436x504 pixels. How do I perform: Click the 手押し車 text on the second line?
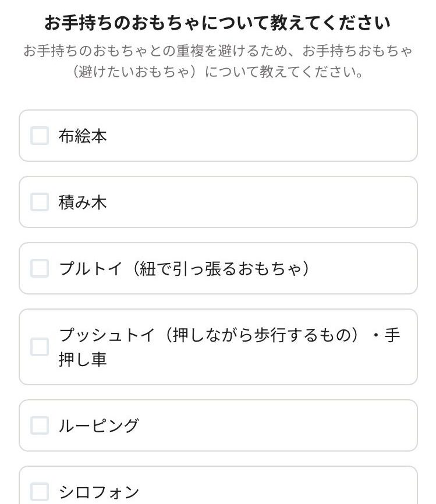(x=83, y=359)
